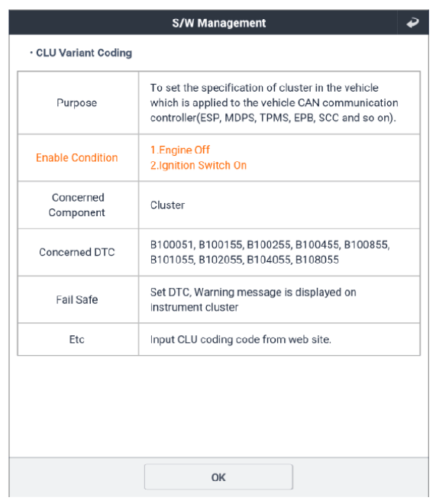
Task: Click the Etc row label
Action: point(77,339)
